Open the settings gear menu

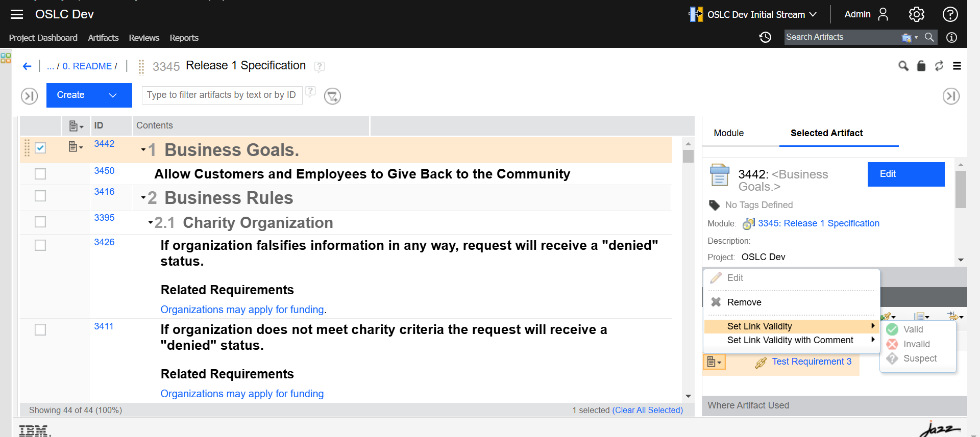pos(916,14)
